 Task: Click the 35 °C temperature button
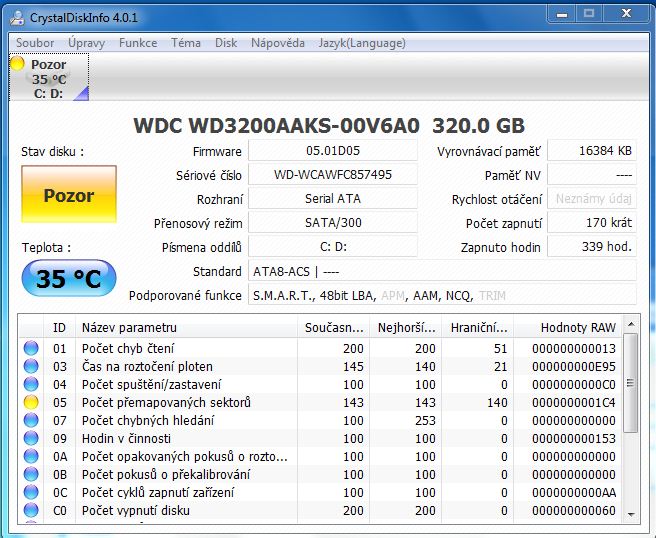[x=68, y=279]
